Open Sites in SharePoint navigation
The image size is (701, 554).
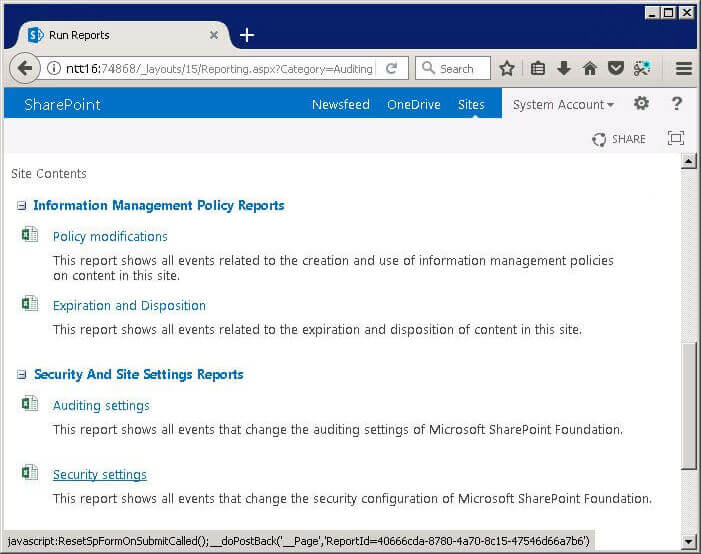coord(471,105)
